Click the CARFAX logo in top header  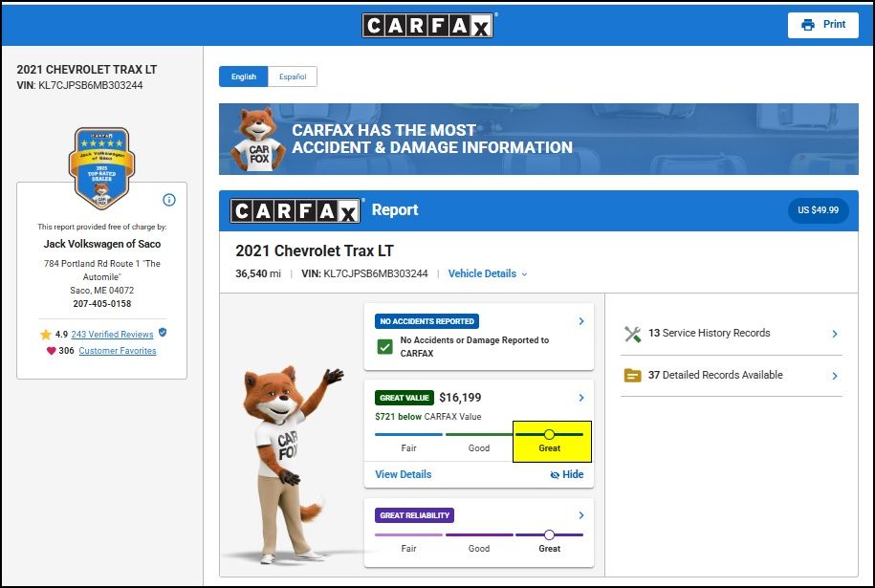pos(427,25)
